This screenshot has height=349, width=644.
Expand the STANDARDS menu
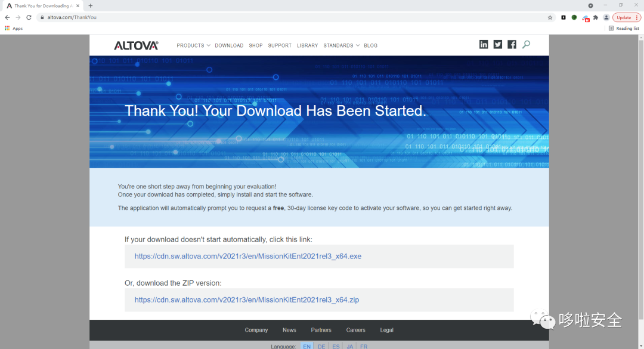[341, 45]
